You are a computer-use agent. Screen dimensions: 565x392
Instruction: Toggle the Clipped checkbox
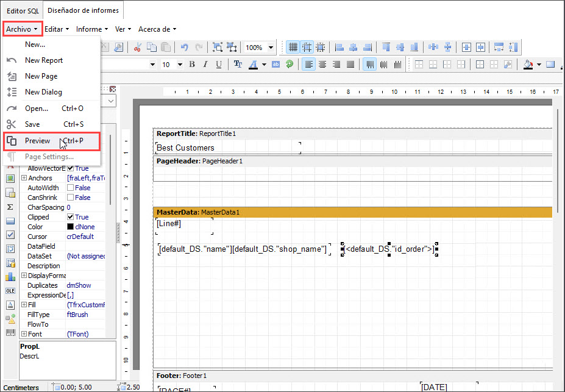pos(71,217)
